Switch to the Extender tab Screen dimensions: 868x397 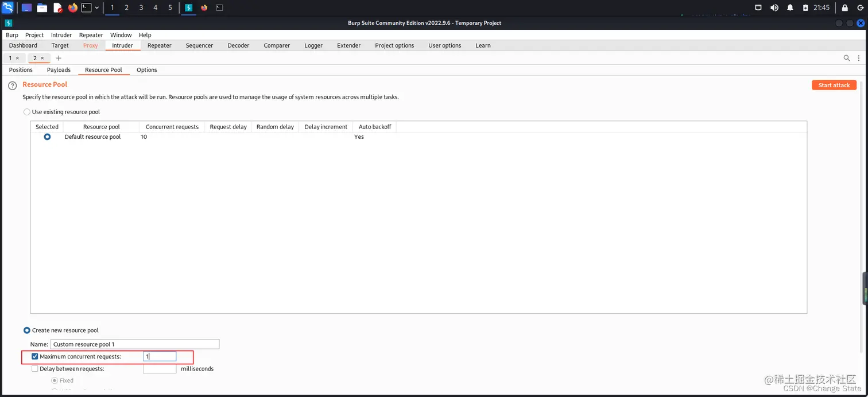click(349, 45)
